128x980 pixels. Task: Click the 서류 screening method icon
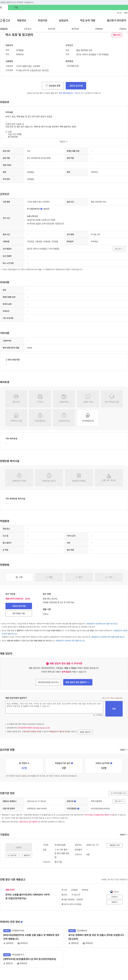click(x=19, y=577)
